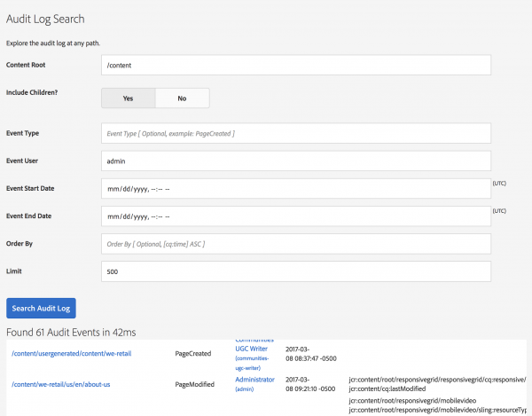Click the Content Root input field
The image size is (532, 416).
[296, 65]
